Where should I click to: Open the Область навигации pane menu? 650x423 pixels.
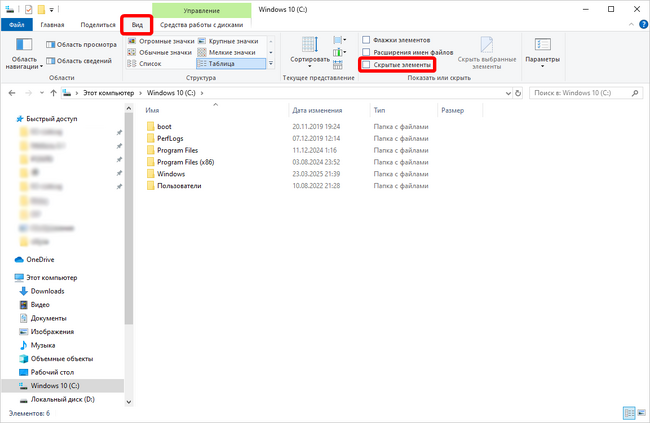tap(24, 53)
